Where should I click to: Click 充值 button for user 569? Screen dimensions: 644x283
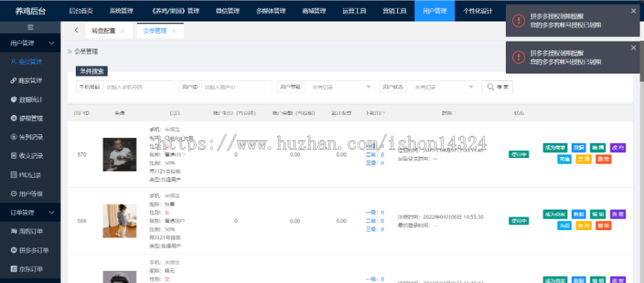pyautogui.click(x=565, y=225)
